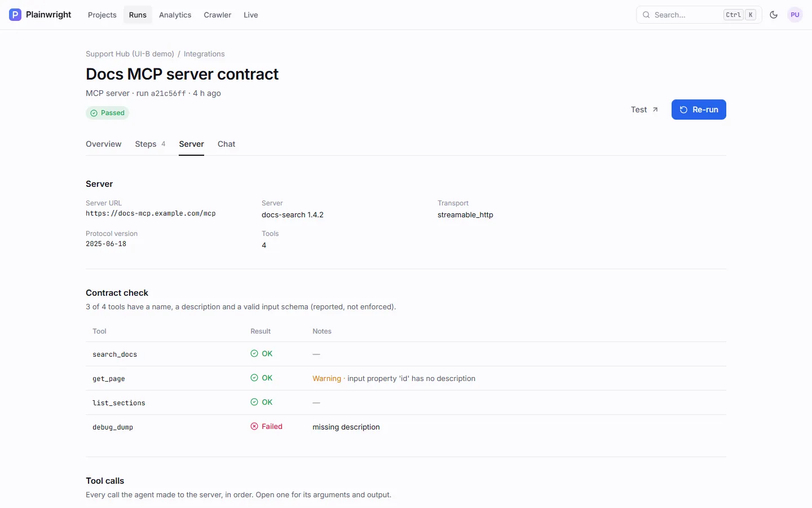Screen dimensions: 812x508
Task: Click the docs-search 1.4.2 server value
Action: click(x=293, y=214)
